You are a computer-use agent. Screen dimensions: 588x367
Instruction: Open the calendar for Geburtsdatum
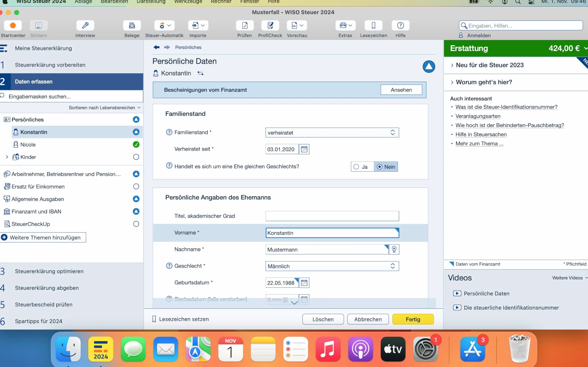coord(304,283)
